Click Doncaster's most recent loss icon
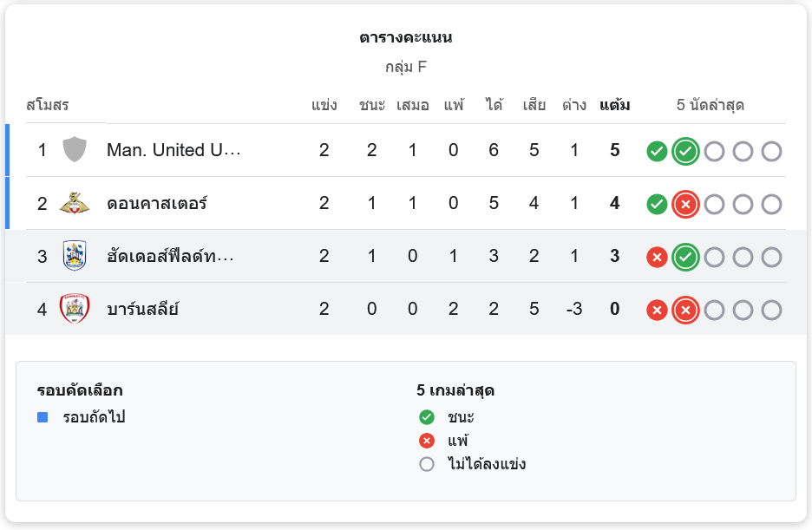This screenshot has width=812, height=530. 685,205
